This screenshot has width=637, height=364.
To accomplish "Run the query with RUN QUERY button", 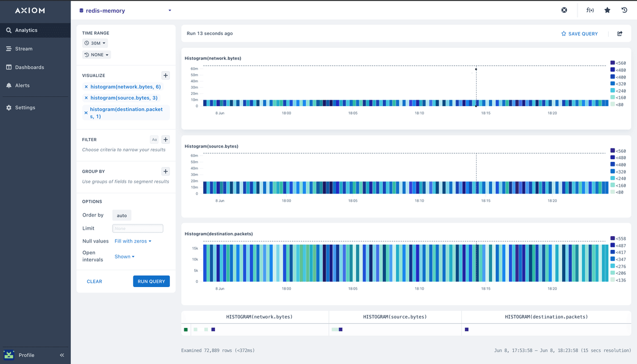I will (x=151, y=281).
